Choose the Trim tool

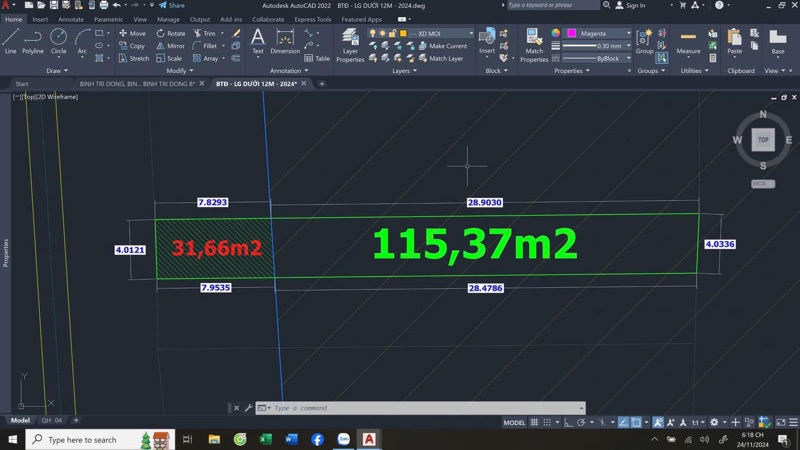pyautogui.click(x=203, y=33)
